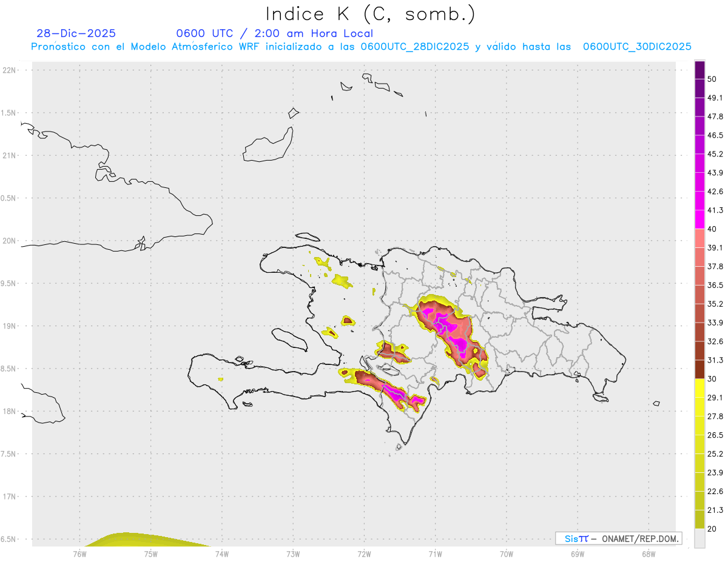Click Gonâve Island outline west of Hispaniola
The image size is (728, 562).
289,340
